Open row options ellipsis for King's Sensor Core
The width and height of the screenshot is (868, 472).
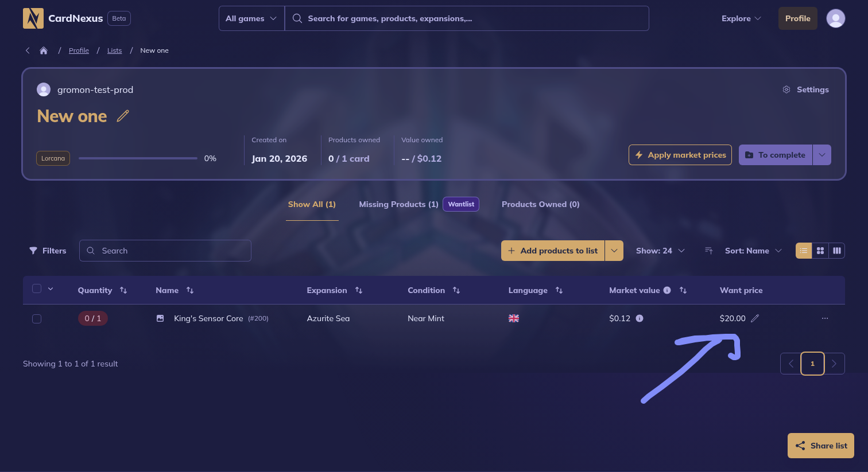pyautogui.click(x=825, y=318)
